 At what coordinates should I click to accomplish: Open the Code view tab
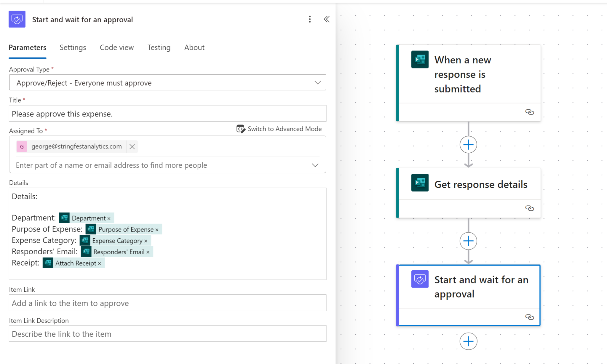(116, 48)
